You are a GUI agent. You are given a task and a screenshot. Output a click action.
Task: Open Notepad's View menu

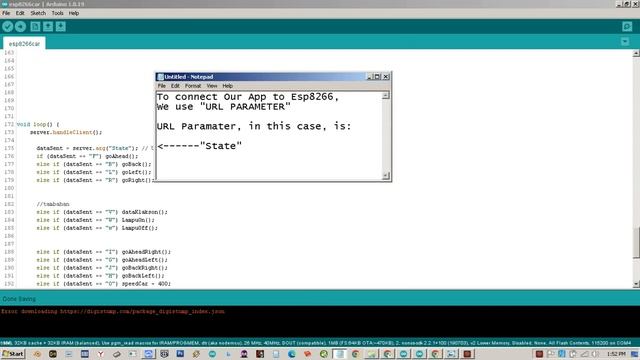(x=211, y=86)
